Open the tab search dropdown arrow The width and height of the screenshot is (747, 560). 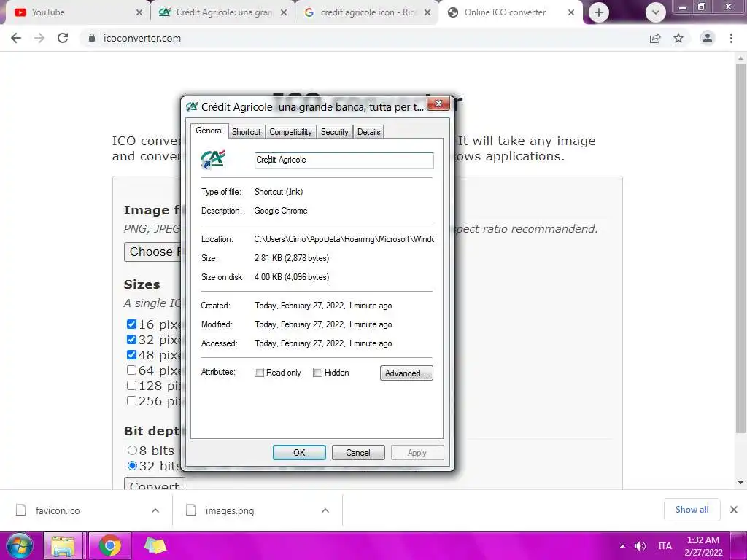coord(656,12)
